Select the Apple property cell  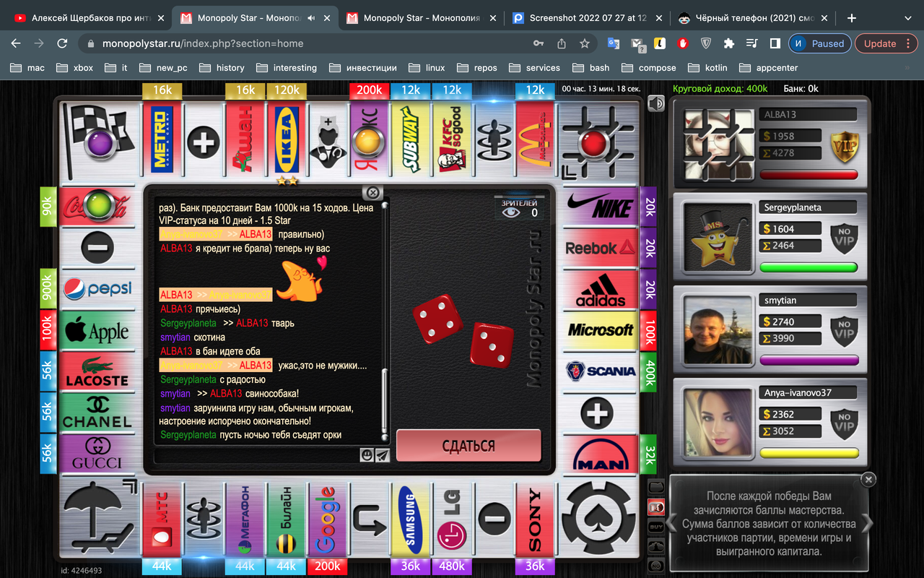click(x=97, y=331)
